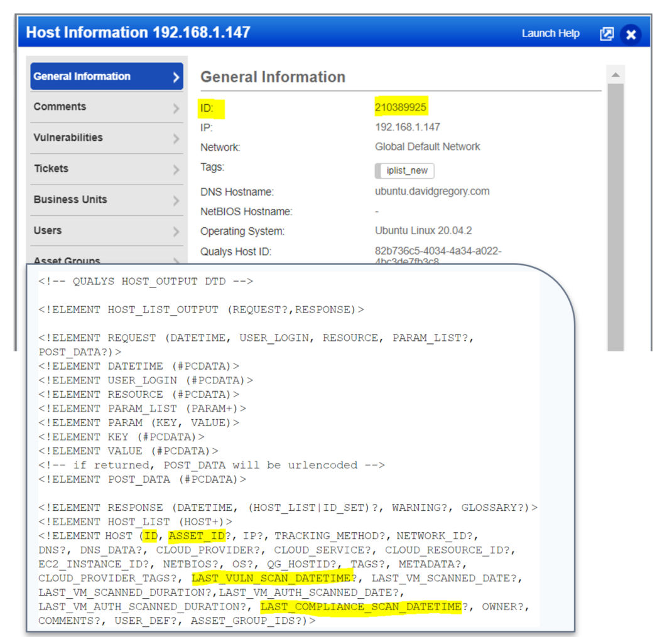This screenshot has height=637, width=672.
Task: Open the Comments section
Action: point(107,107)
